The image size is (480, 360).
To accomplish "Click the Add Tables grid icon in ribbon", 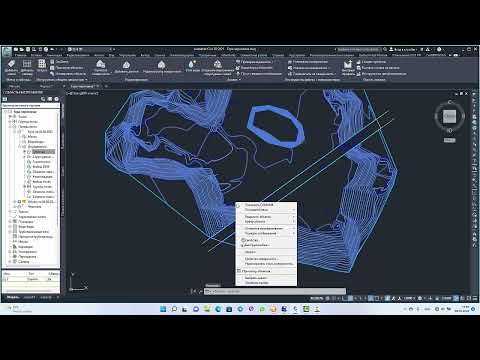I will pos(27,64).
